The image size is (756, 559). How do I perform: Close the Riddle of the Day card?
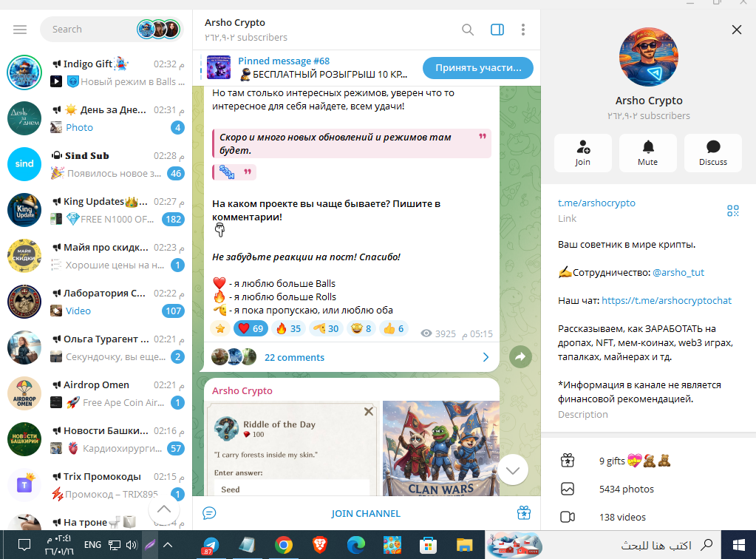tap(368, 411)
